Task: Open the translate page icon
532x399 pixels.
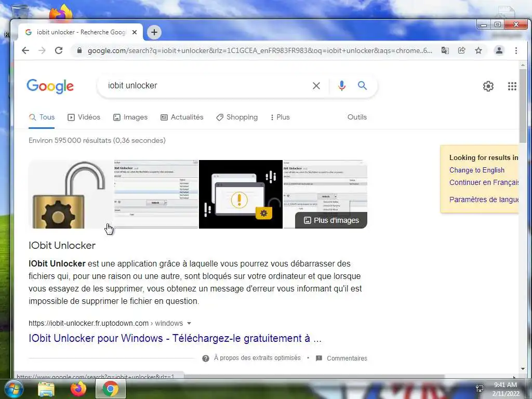Action: click(445, 50)
